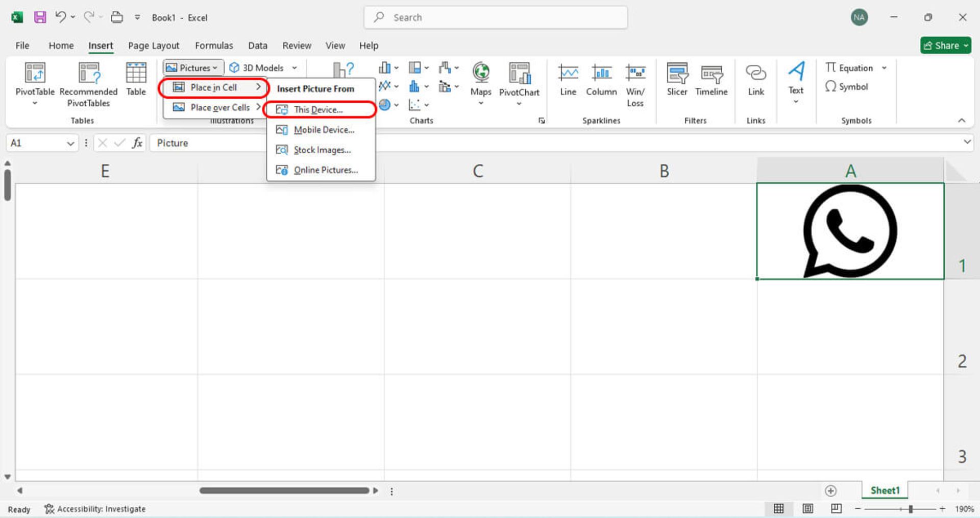This screenshot has height=518, width=980.
Task: Click the Quick Print icon
Action: [x=117, y=17]
